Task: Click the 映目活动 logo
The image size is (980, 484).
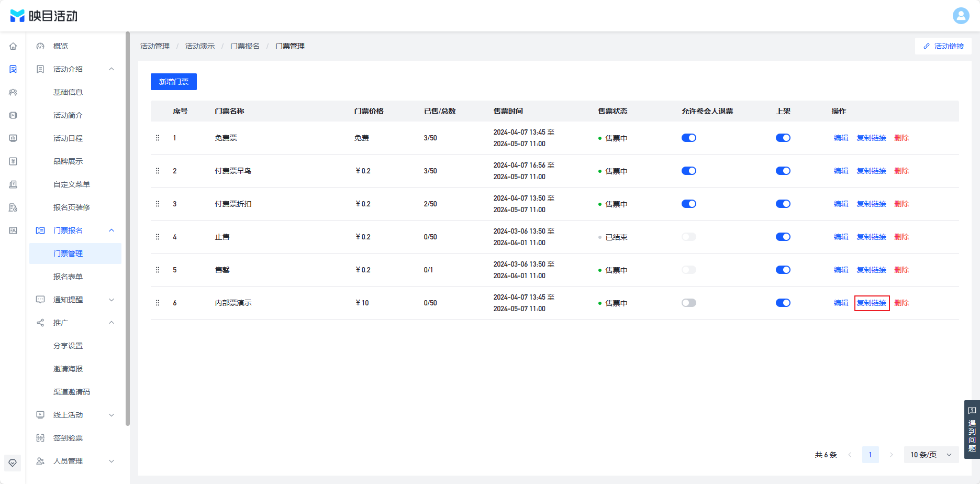Action: [x=44, y=16]
